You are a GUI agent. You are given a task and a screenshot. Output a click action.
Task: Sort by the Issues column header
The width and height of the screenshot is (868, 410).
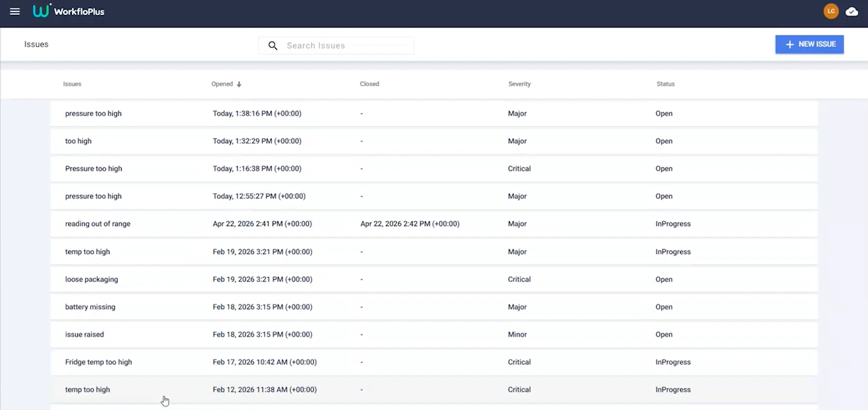(72, 84)
